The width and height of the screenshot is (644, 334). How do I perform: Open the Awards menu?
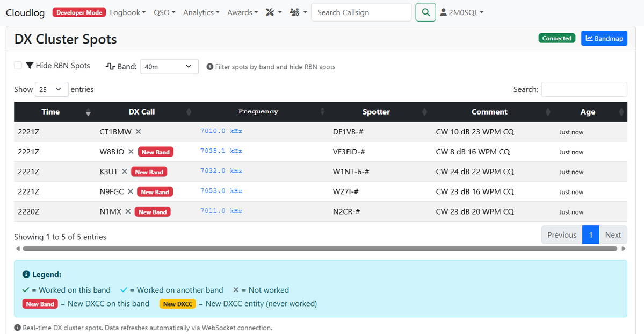242,12
